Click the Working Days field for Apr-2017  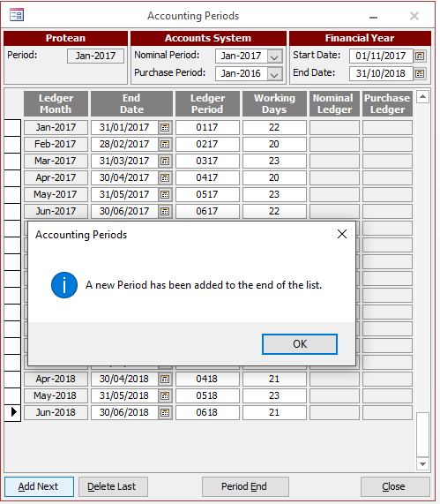coord(274,177)
